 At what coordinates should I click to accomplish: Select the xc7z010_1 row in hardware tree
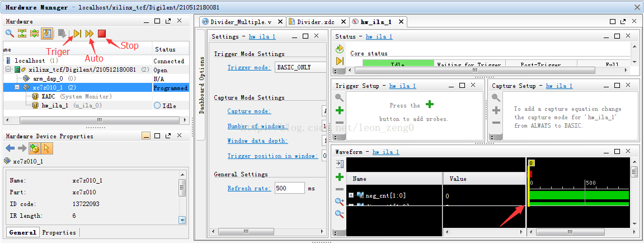[96, 87]
